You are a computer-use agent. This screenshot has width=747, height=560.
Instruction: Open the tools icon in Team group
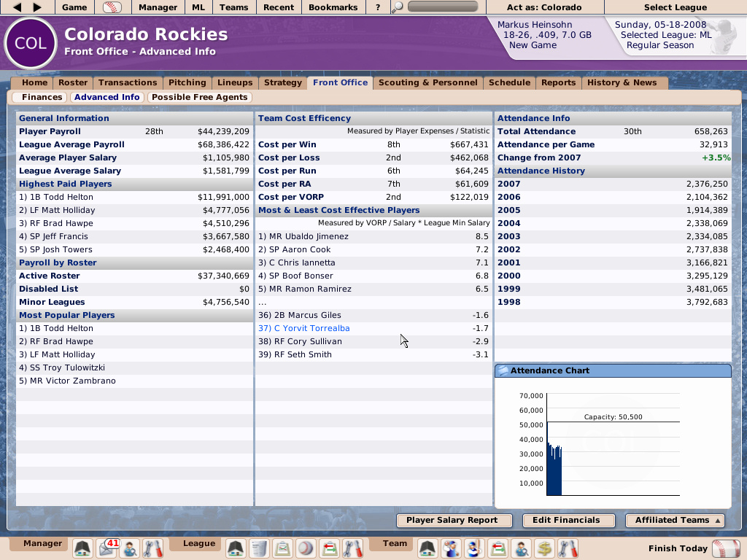coord(568,548)
